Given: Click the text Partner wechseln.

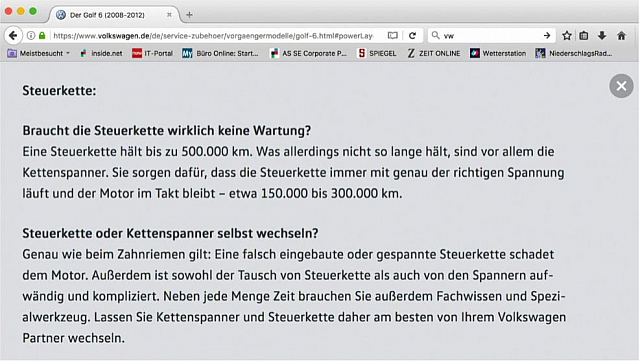Looking at the screenshot, I should click(73, 338).
